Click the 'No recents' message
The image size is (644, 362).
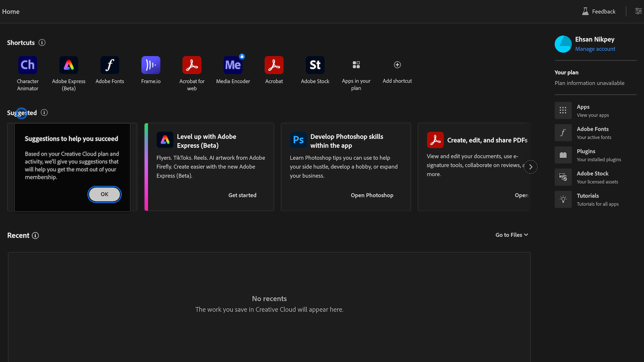tap(269, 298)
